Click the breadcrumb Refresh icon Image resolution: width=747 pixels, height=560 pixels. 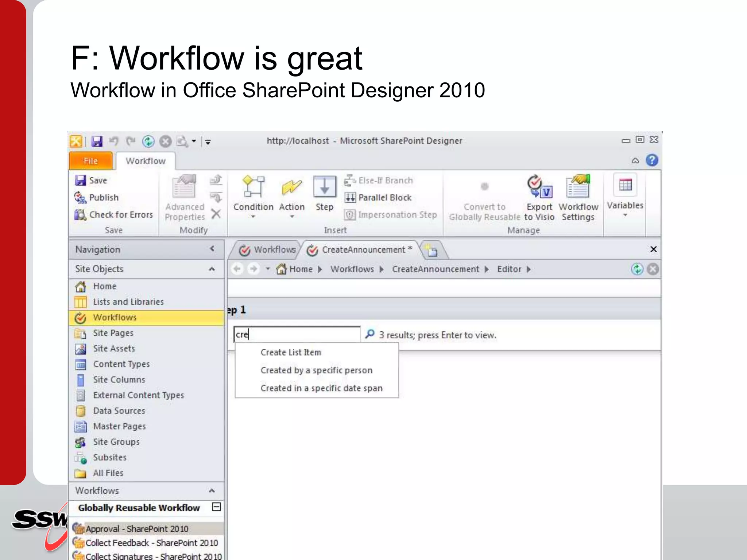[x=637, y=269]
